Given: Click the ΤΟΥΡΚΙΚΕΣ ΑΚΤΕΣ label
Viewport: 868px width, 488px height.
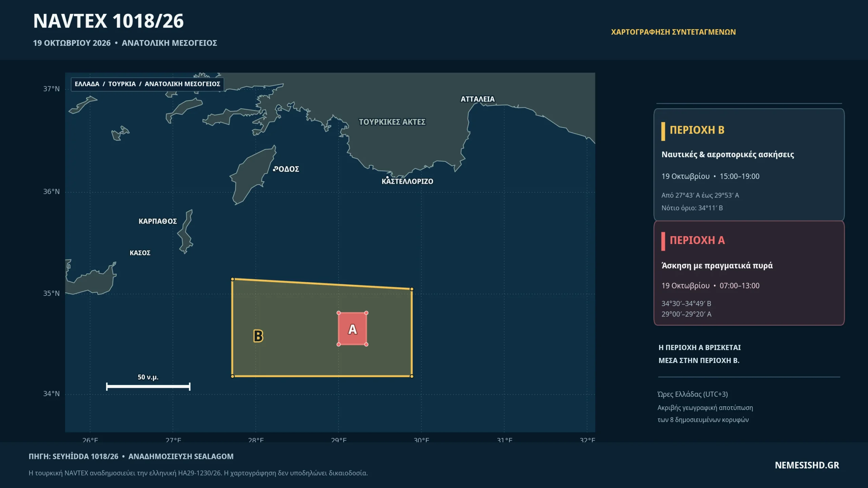Looking at the screenshot, I should pyautogui.click(x=392, y=122).
